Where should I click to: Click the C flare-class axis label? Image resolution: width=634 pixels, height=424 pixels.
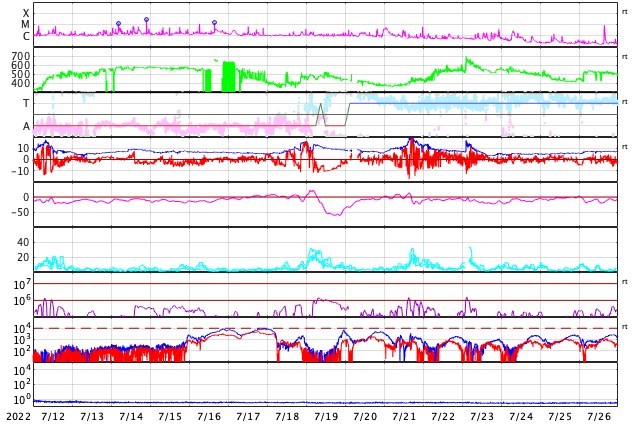pyautogui.click(x=26, y=36)
